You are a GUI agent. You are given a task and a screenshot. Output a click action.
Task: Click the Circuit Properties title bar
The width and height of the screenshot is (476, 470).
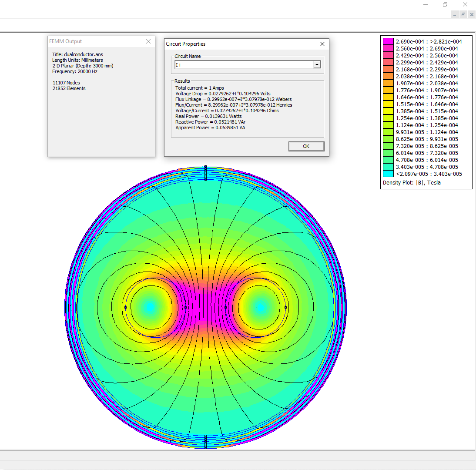point(239,44)
